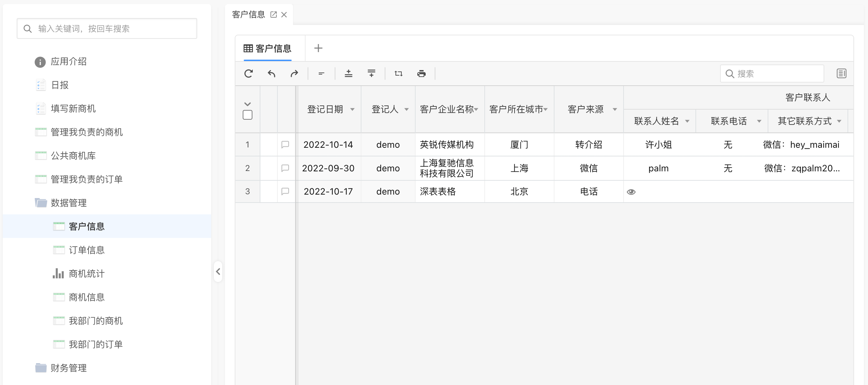Open 客户来源 column dropdown arrow
This screenshot has width=868, height=385.
[615, 110]
